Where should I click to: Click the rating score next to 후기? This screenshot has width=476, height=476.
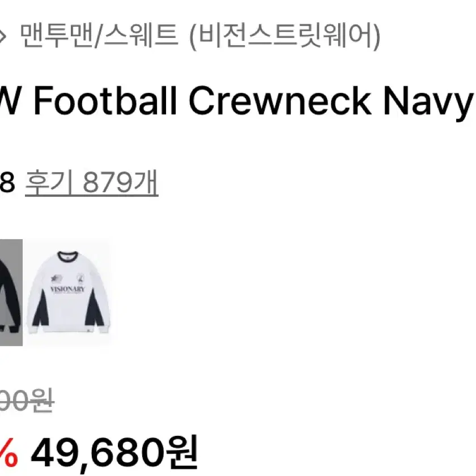tap(7, 182)
